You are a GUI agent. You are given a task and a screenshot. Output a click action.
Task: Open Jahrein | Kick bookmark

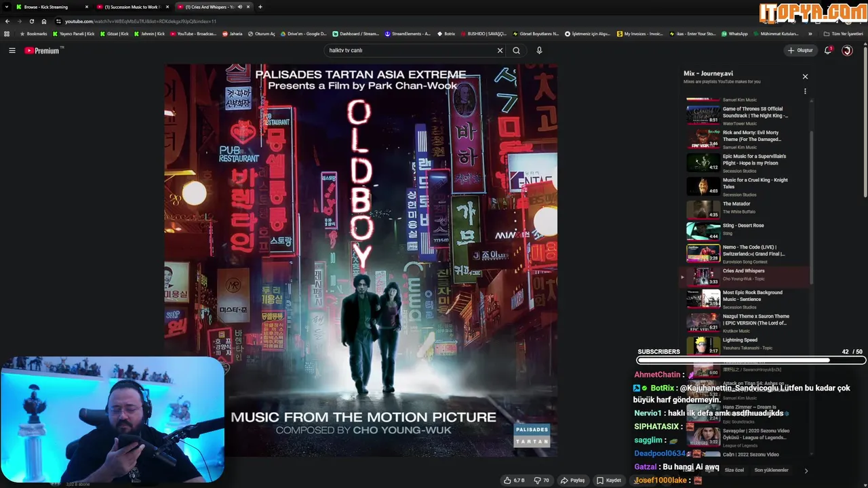149,34
